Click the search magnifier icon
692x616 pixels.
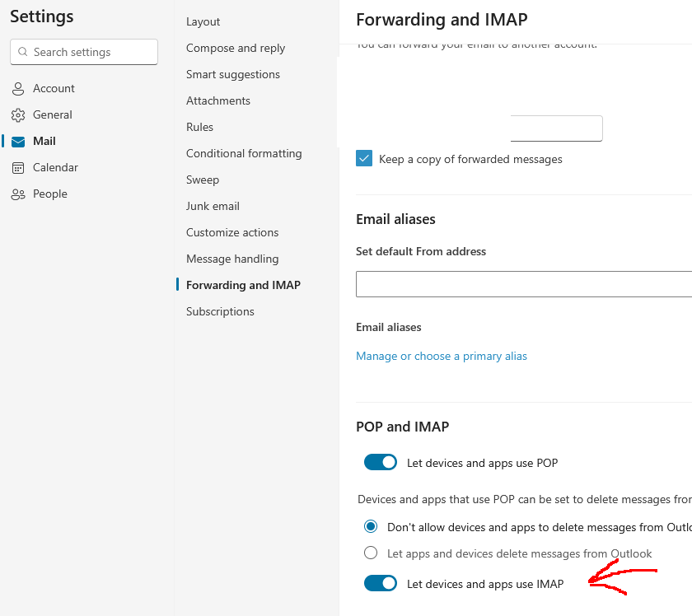pos(22,52)
